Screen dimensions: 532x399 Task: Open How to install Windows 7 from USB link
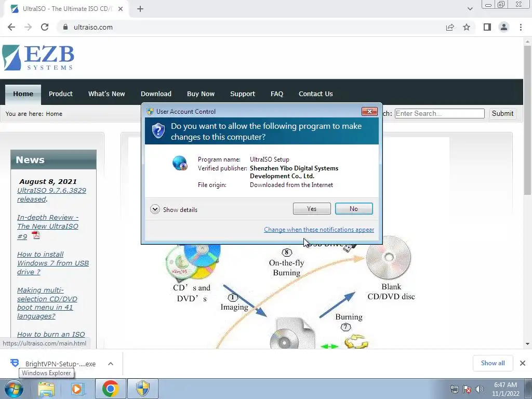(x=53, y=263)
